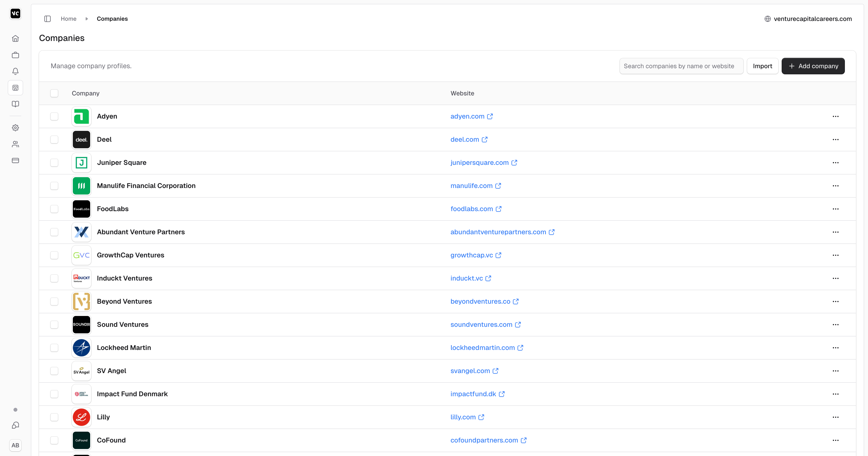868x456 pixels.
Task: Check the Adyen row checkbox
Action: pyautogui.click(x=54, y=116)
